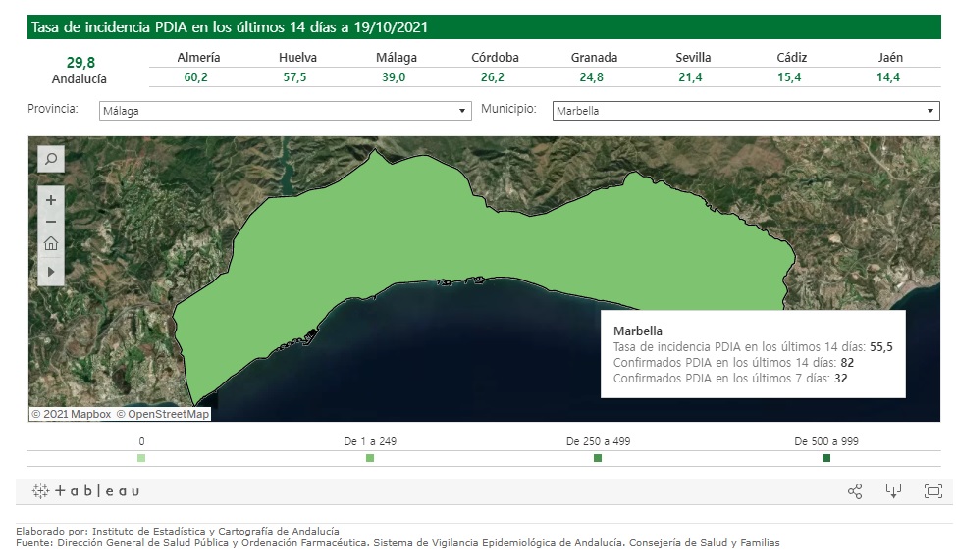
Task: Click the Huelva province header
Action: tap(297, 57)
